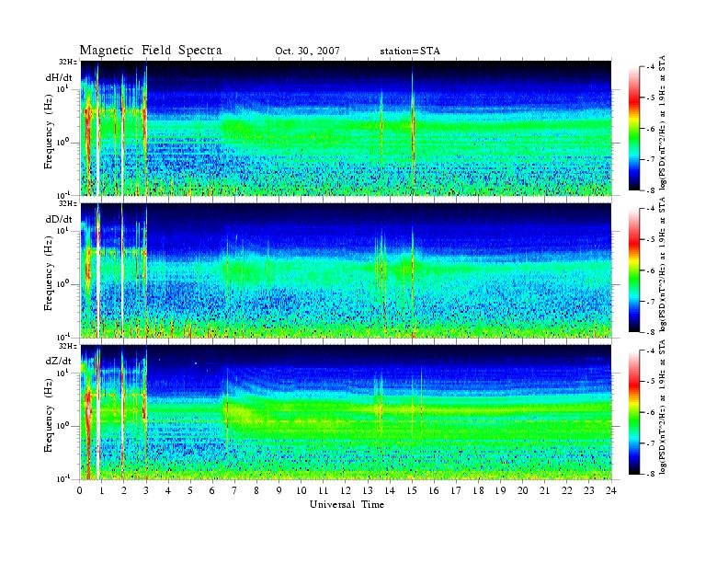Click the "9" tick on Universal Time axis
The image size is (728, 563).
pyautogui.click(x=279, y=490)
